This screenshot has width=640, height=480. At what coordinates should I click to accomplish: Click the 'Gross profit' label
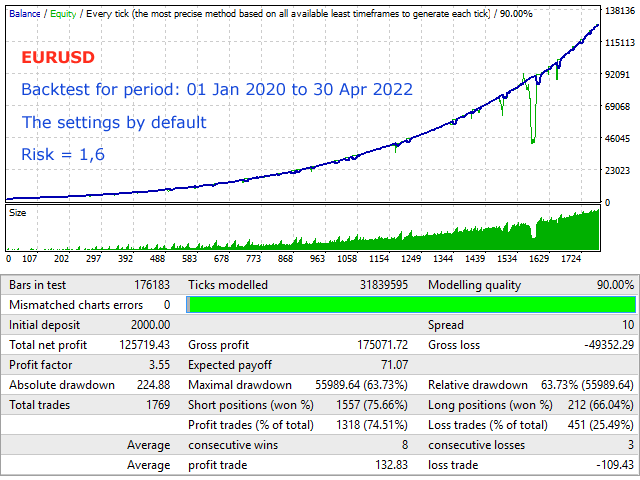pyautogui.click(x=218, y=345)
